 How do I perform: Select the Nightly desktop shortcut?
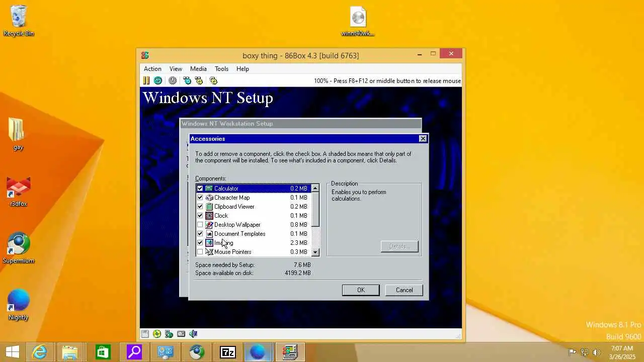click(19, 305)
